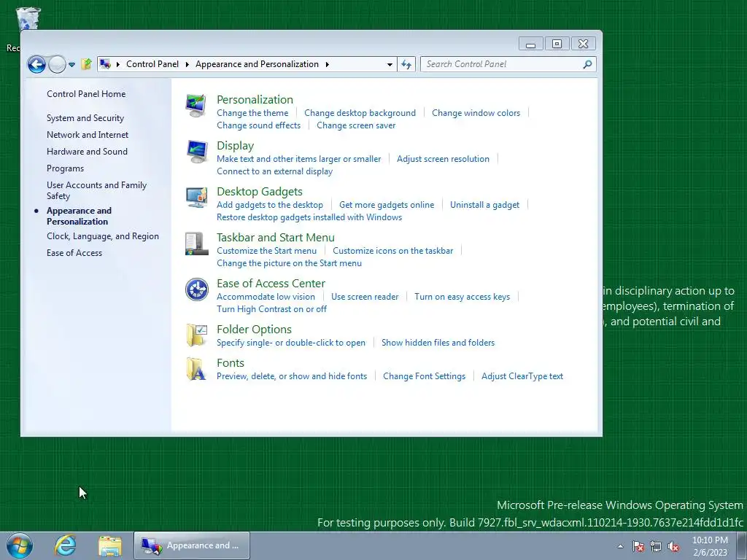Open the Recycle Bin on desktop
Screen dimensions: 747x560
pyautogui.click(x=28, y=19)
